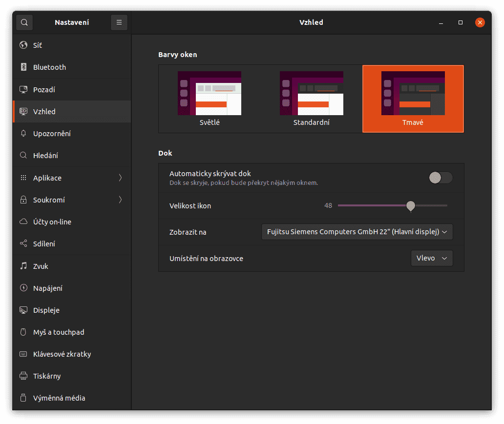
Task: Open the hamburger menu in the titlebar
Action: [x=119, y=22]
